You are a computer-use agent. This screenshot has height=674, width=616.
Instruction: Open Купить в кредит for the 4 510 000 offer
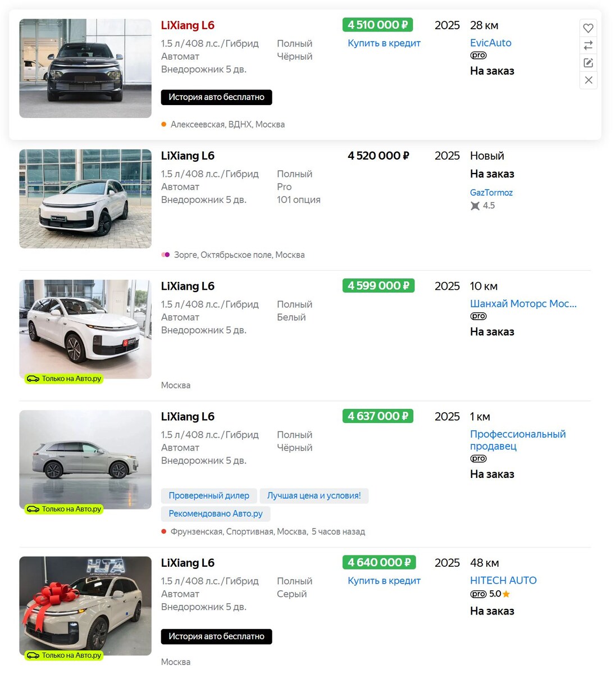(384, 43)
